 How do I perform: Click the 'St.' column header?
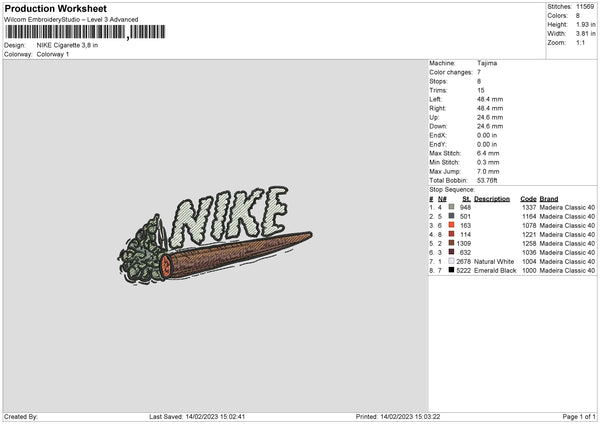pyautogui.click(x=466, y=199)
